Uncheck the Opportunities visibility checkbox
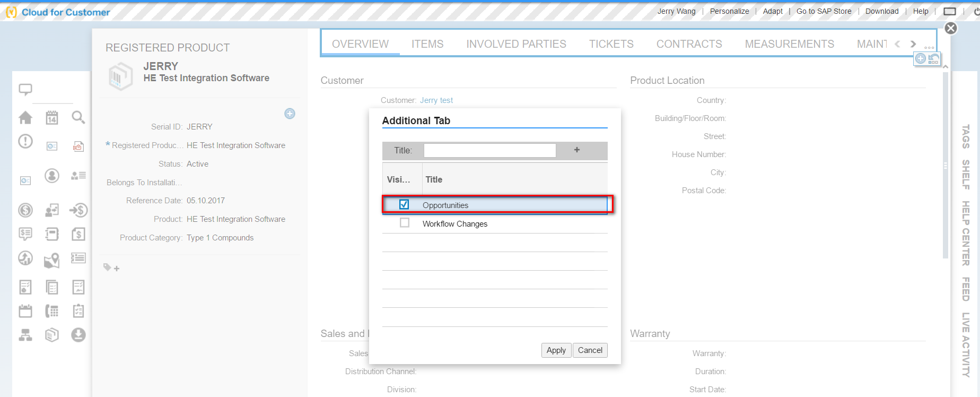The image size is (980, 397). click(x=404, y=204)
